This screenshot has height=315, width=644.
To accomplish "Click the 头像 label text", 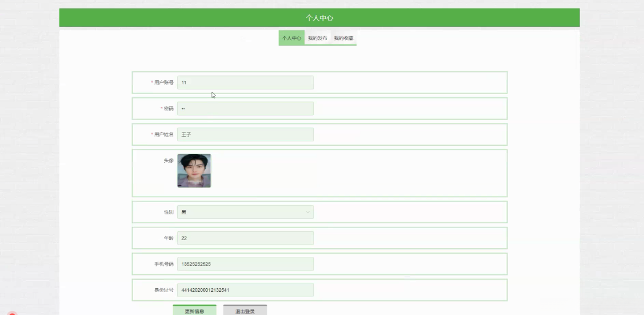I will pyautogui.click(x=169, y=160).
